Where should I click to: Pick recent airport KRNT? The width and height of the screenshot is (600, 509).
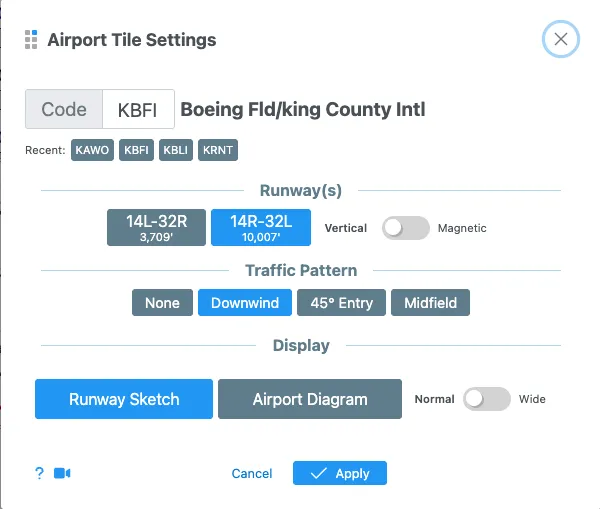coord(218,151)
